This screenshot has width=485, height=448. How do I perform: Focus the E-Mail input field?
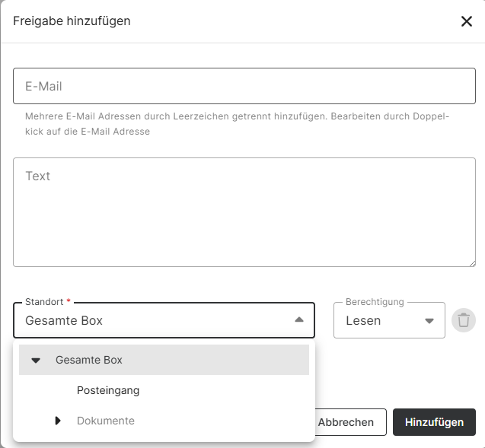pyautogui.click(x=244, y=86)
